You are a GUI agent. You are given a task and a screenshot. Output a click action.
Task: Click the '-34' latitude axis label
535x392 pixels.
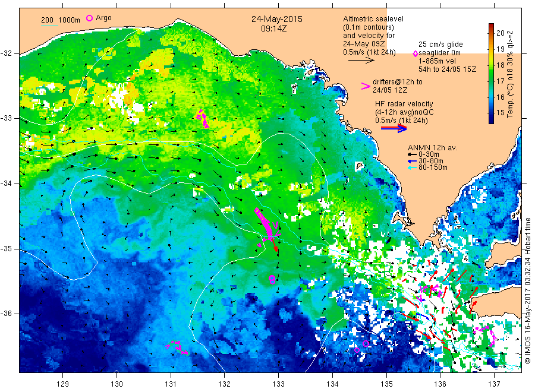[x=7, y=184]
